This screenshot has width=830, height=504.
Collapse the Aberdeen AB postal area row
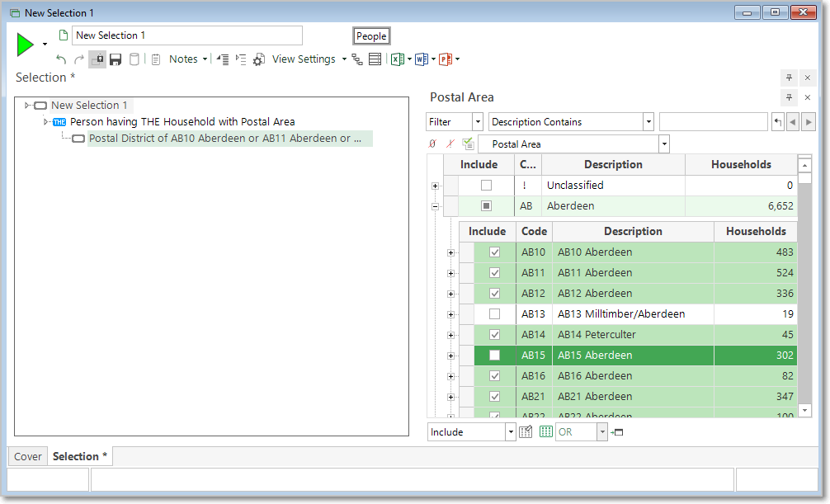tap(435, 206)
